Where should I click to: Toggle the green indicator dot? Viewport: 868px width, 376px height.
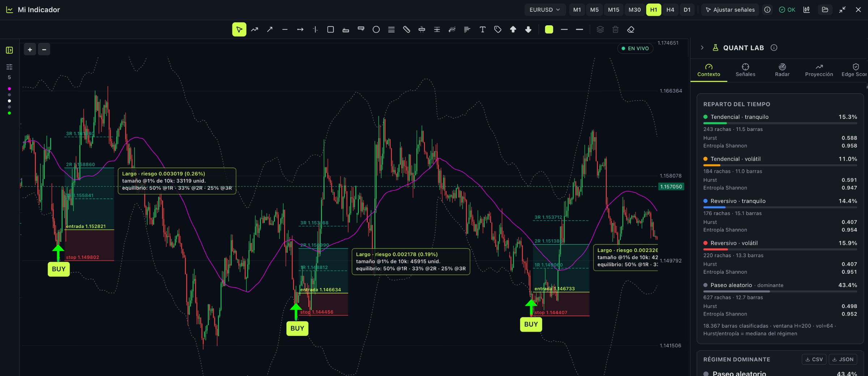pos(9,113)
